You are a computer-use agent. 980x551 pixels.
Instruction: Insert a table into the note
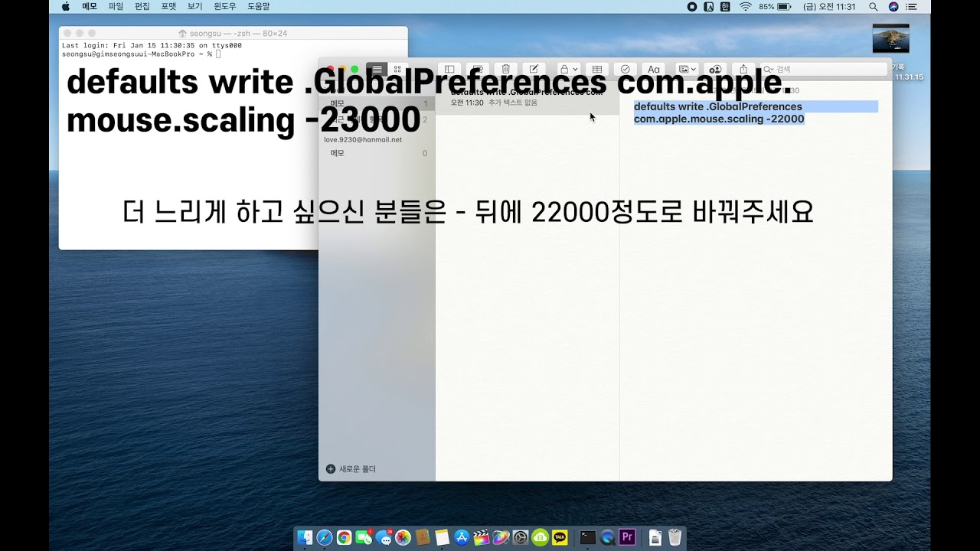tap(597, 70)
